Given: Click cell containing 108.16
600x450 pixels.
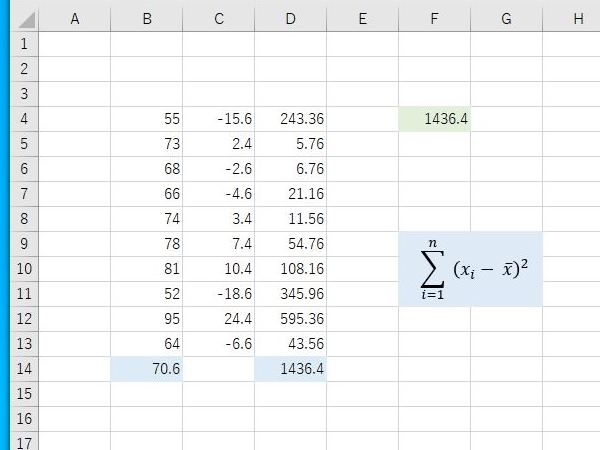Looking at the screenshot, I should [x=290, y=269].
